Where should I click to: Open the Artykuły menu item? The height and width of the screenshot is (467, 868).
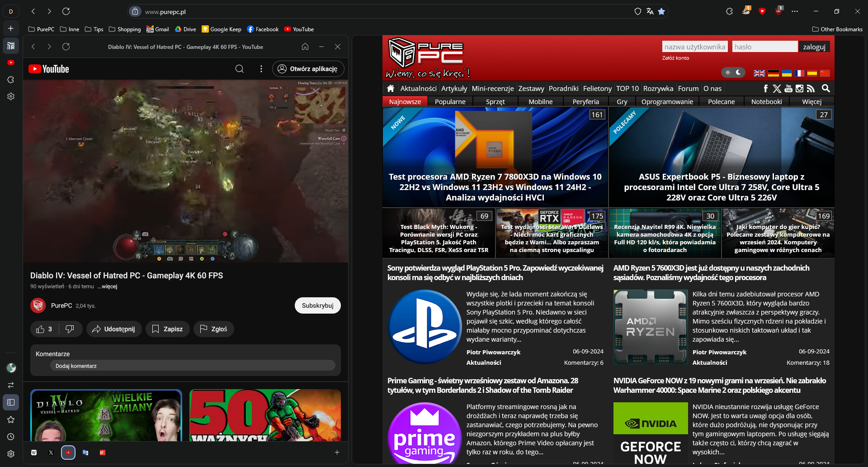point(454,89)
